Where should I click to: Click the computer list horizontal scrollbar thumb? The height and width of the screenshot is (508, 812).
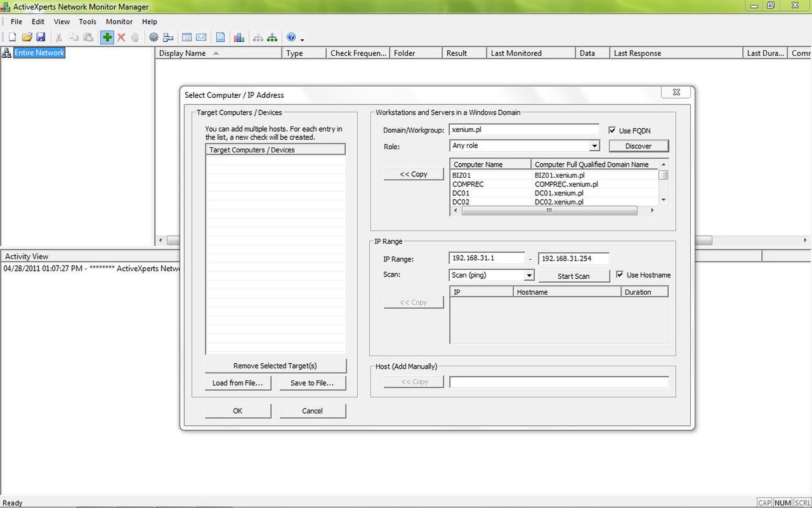point(549,211)
